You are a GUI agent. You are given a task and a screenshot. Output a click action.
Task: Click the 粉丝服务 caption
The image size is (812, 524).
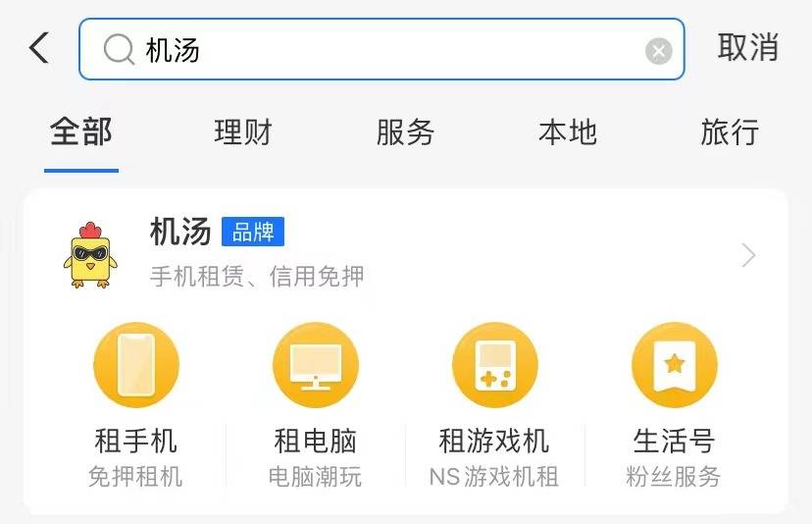[x=673, y=476]
